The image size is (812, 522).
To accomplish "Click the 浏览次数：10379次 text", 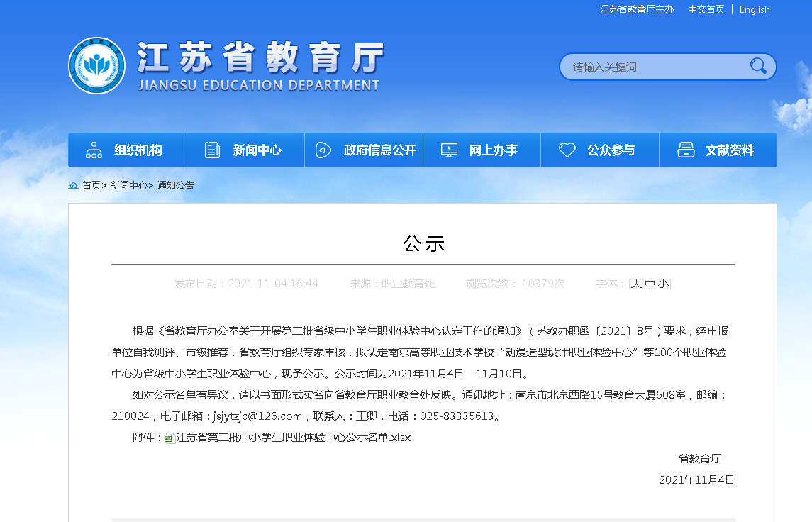I will 516,284.
